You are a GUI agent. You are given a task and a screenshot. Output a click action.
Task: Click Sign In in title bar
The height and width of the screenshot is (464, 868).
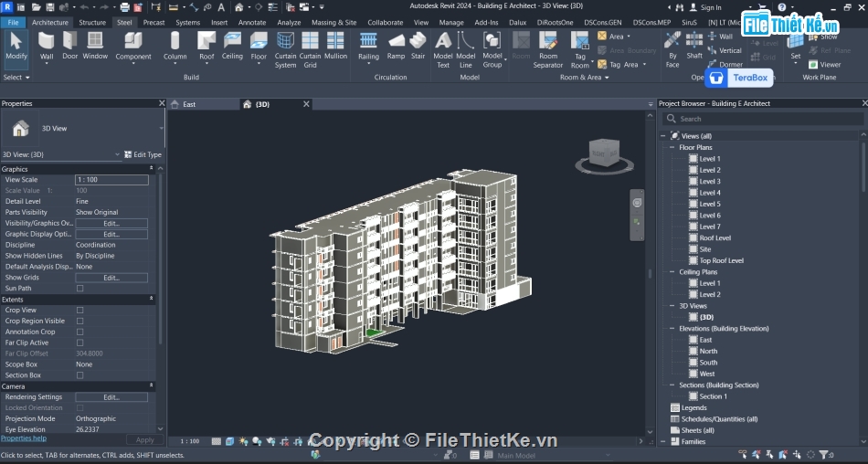(704, 7)
